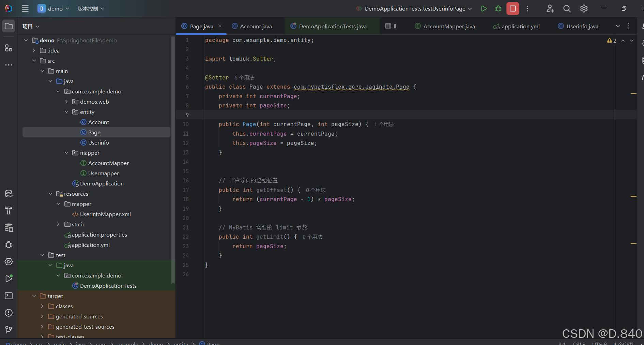Stop the running application
Image resolution: width=644 pixels, height=345 pixels.
(x=512, y=9)
